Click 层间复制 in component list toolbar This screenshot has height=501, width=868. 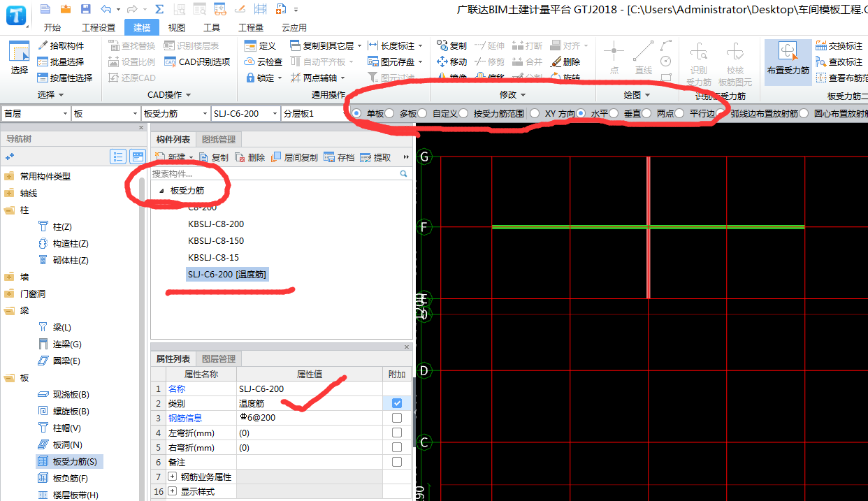coord(294,157)
